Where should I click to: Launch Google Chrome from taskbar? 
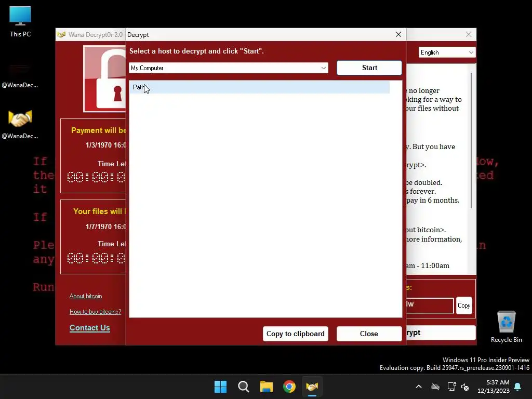[289, 387]
